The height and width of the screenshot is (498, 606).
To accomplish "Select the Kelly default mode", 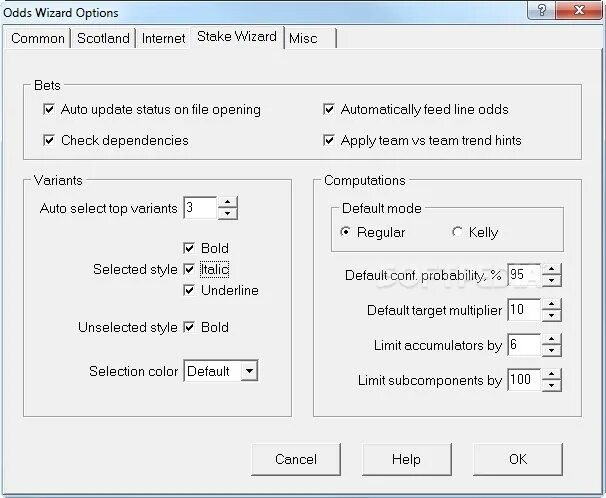I will (458, 232).
